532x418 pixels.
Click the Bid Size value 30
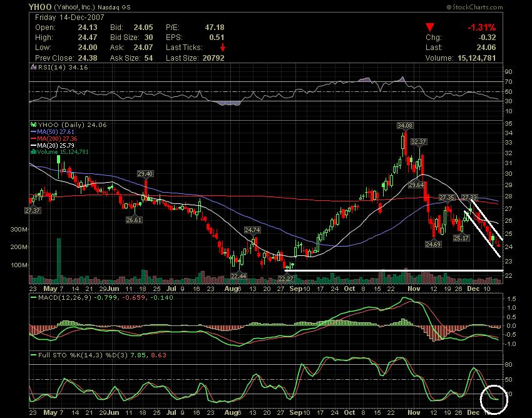[x=148, y=38]
